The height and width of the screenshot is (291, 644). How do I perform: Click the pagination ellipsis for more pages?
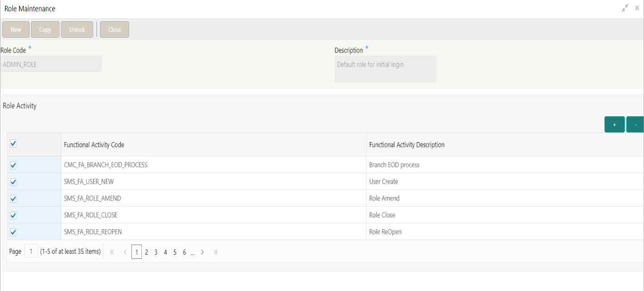coord(193,252)
